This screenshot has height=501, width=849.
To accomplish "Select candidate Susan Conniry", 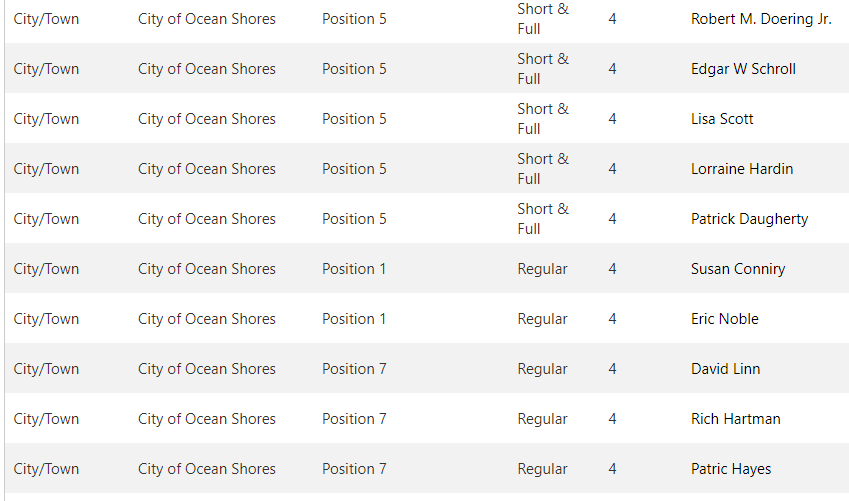I will [738, 269].
